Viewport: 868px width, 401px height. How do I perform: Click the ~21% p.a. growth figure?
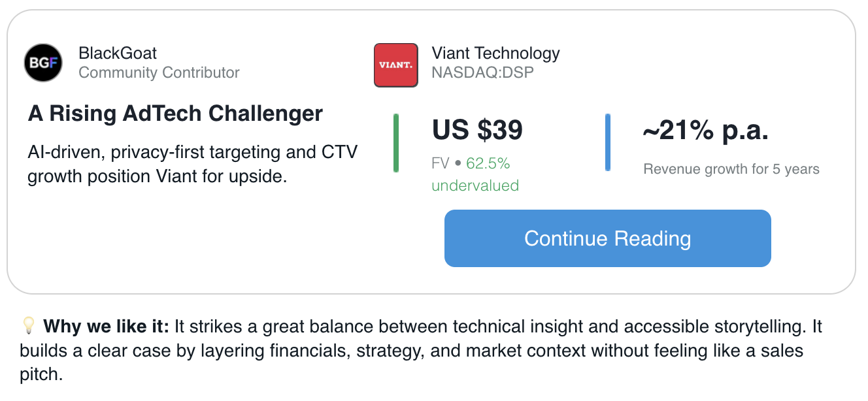pos(706,131)
